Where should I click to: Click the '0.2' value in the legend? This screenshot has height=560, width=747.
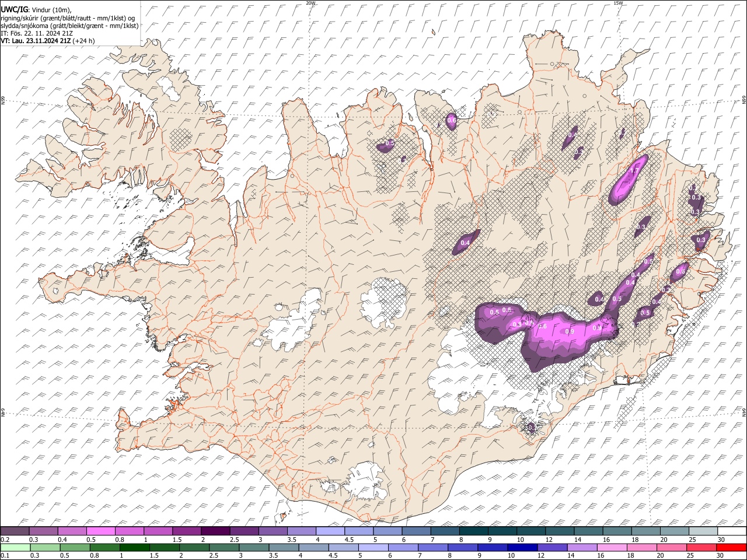click(4, 540)
